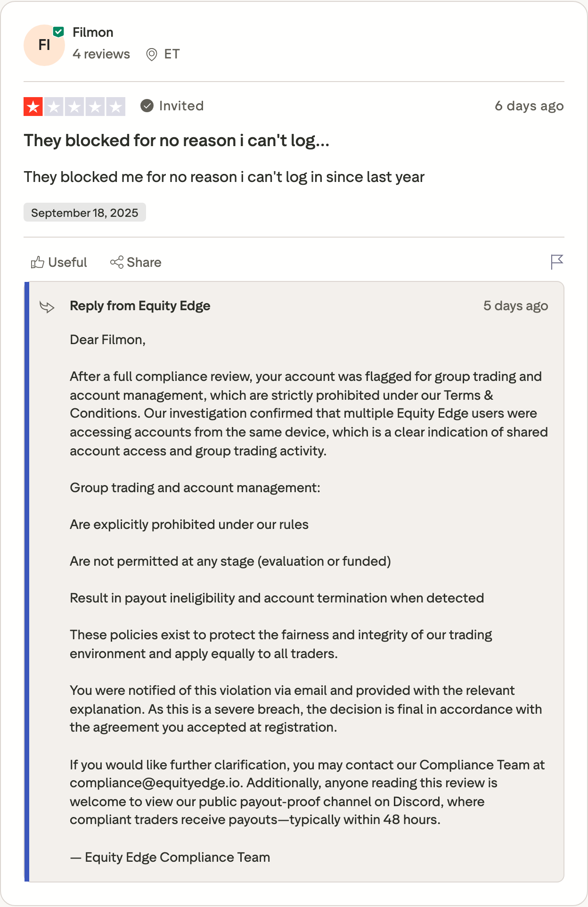Image resolution: width=588 pixels, height=907 pixels.
Task: View Filmon's 4 reviews
Action: [101, 54]
